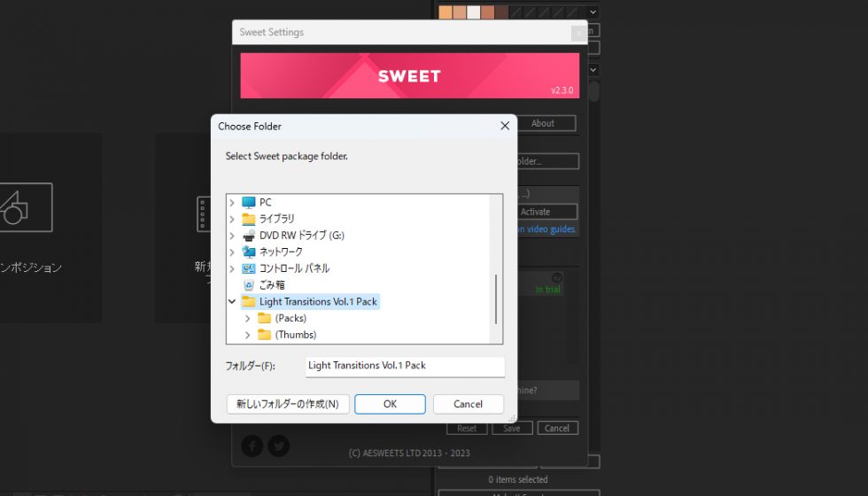Click the Activate button in Sweet Settings
This screenshot has width=868, height=496.
(535, 212)
